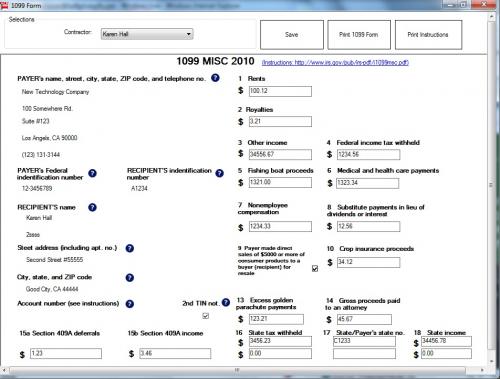Open help icon beside PAYER's name heading
500x379 pixels.
pos(215,78)
